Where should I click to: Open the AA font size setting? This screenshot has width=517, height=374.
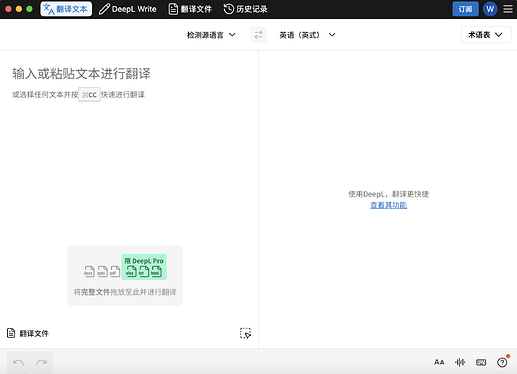[439, 362]
